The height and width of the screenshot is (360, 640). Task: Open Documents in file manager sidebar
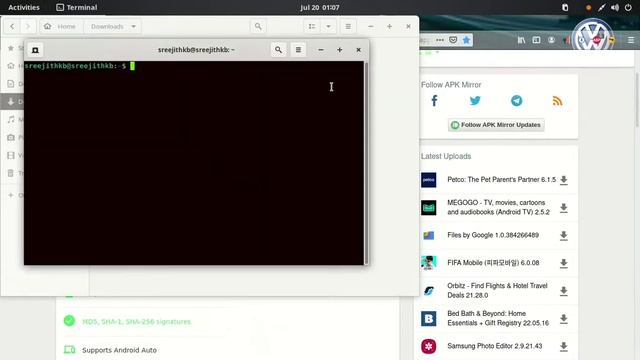coord(12,84)
